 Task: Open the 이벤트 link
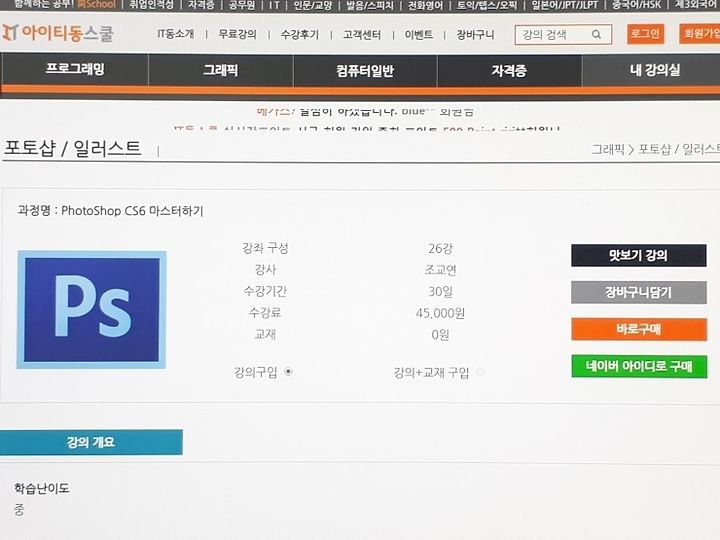418,35
